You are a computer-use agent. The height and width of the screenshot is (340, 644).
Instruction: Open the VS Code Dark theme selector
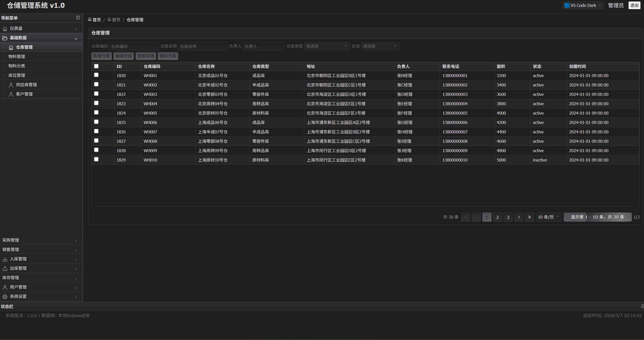coord(582,5)
